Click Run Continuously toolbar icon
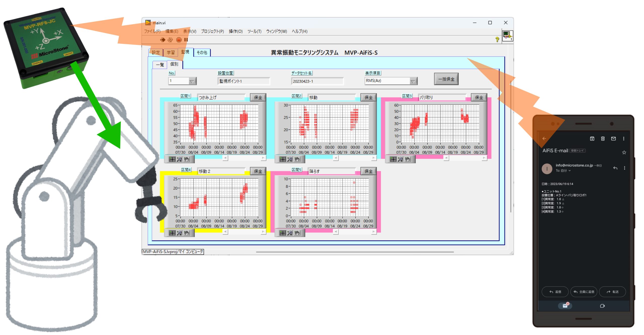This screenshot has height=335, width=644. point(170,40)
